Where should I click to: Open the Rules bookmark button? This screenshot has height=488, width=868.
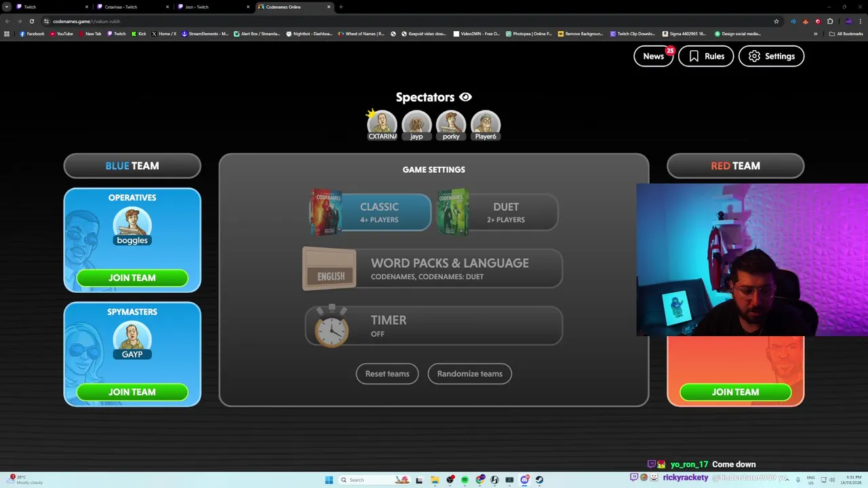(x=706, y=56)
